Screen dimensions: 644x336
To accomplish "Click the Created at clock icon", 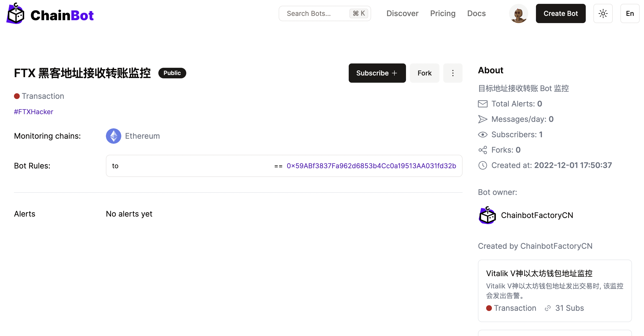I will click(x=483, y=166).
